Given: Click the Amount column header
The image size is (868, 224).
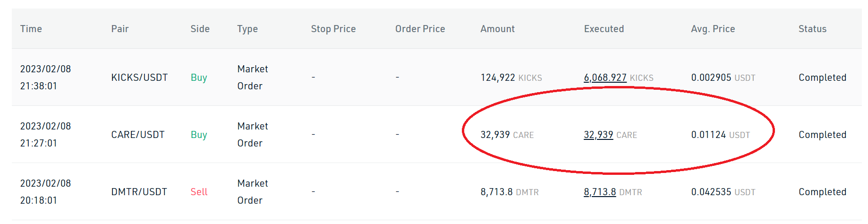Looking at the screenshot, I should pos(497,29).
